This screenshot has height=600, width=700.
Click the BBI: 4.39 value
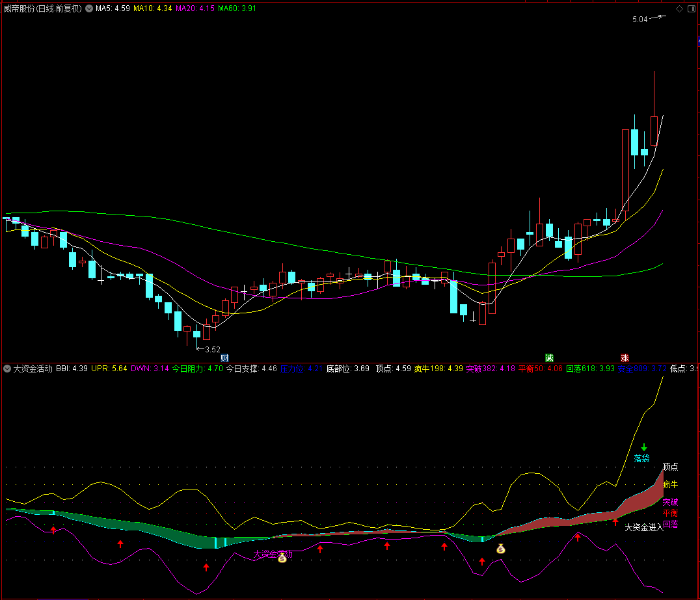(x=72, y=369)
